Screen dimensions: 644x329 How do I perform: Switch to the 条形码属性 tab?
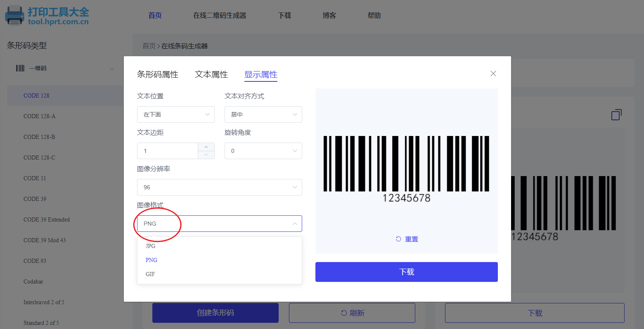click(158, 74)
